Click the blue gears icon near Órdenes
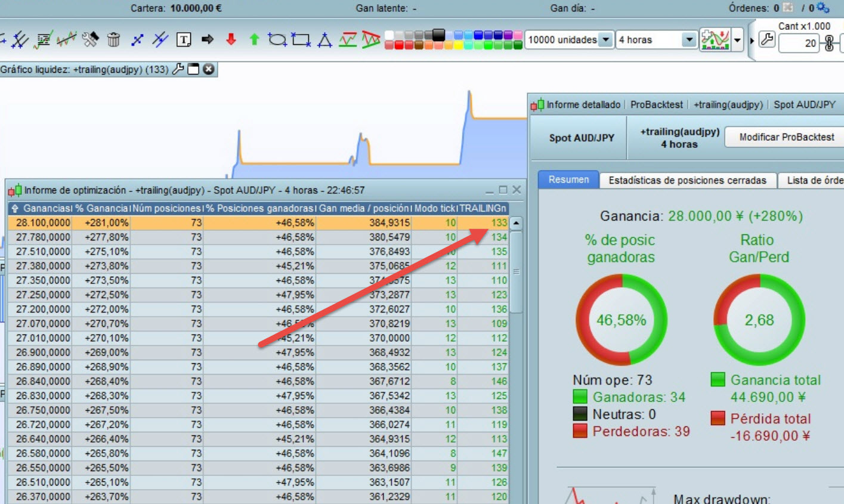 (823, 8)
